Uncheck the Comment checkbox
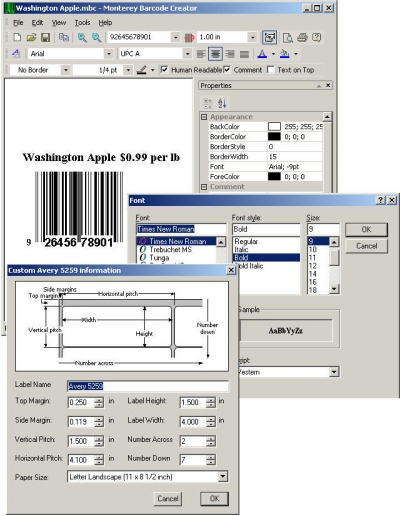 tap(227, 70)
